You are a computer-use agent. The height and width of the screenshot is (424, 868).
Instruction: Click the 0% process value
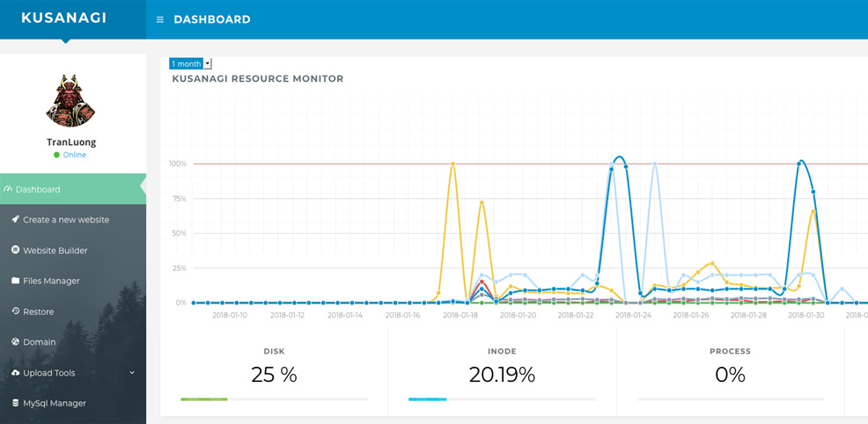tap(730, 375)
